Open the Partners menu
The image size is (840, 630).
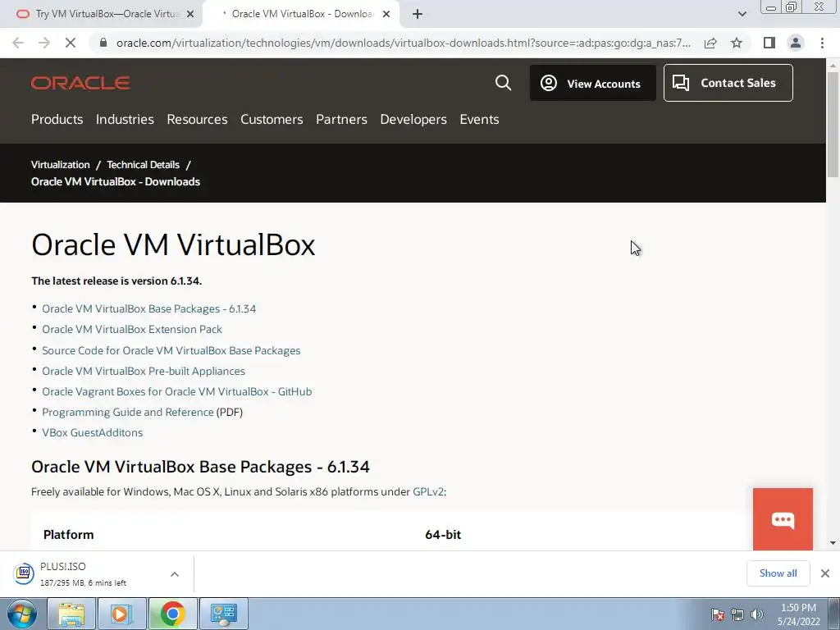point(341,119)
